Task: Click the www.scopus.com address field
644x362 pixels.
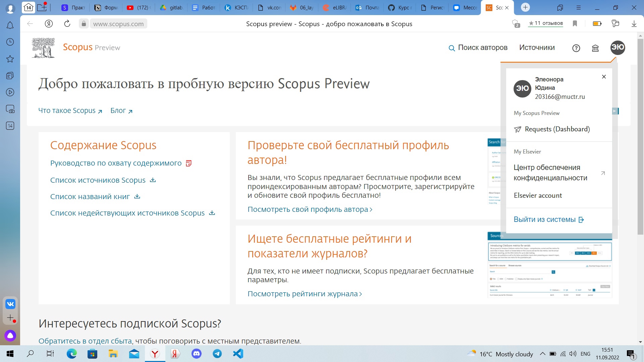Action: point(118,24)
